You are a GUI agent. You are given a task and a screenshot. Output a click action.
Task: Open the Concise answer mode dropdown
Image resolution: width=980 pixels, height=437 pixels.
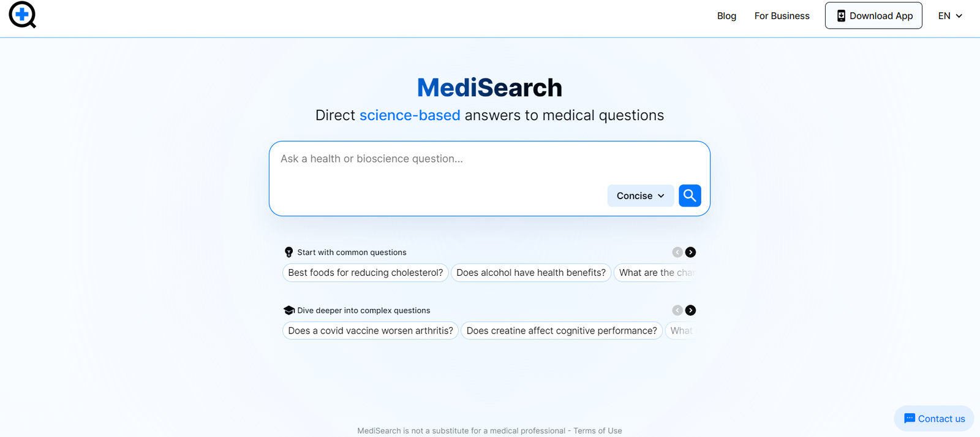point(640,196)
